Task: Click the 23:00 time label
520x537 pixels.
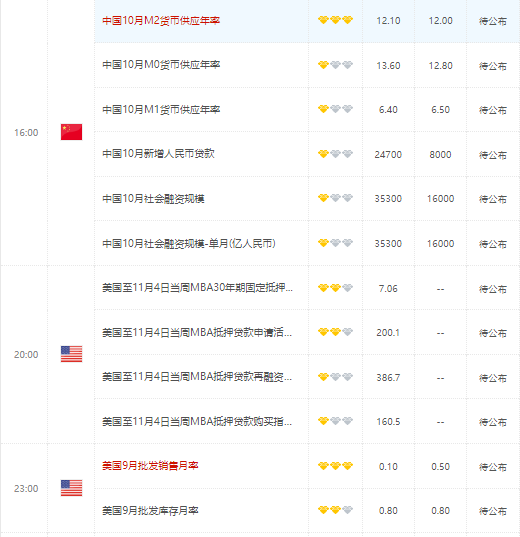Action: [26, 488]
